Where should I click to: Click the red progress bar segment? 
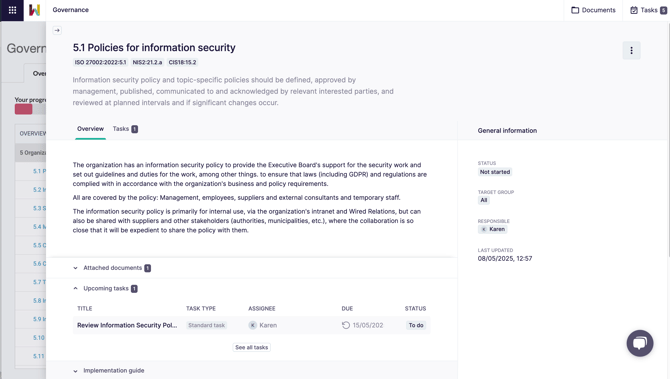[24, 109]
